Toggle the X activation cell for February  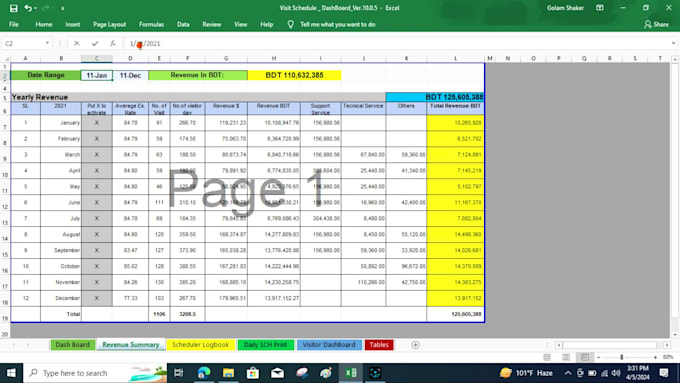coord(97,139)
